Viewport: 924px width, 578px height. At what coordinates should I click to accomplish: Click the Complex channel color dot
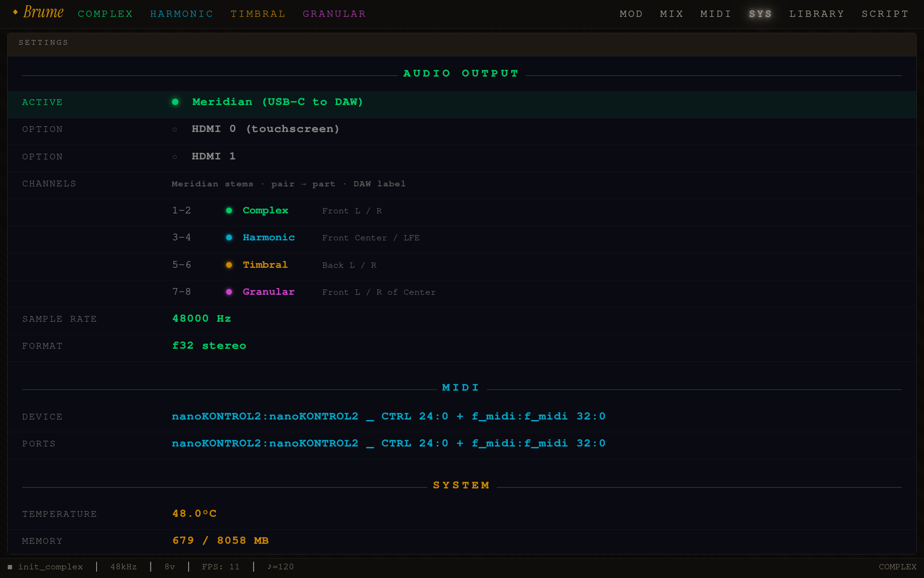coord(229,210)
